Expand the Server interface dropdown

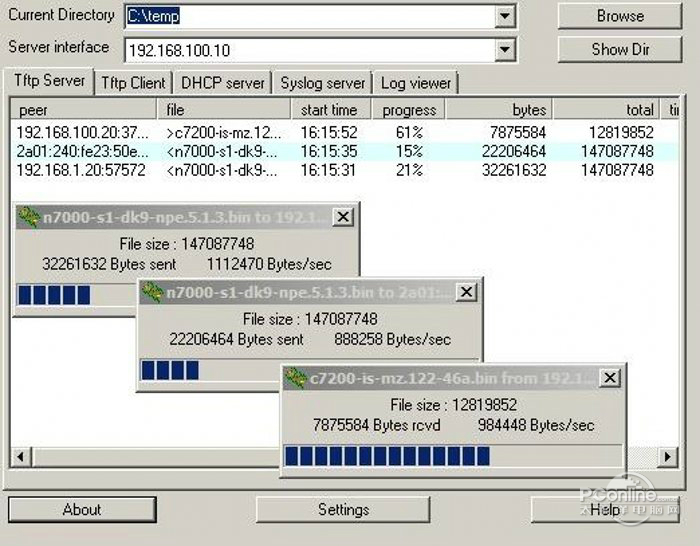tap(505, 50)
